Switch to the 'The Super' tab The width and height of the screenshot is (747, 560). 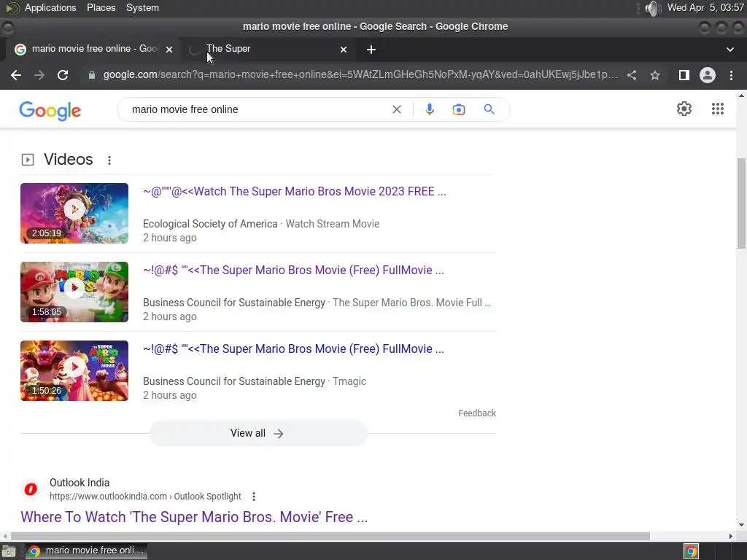tap(267, 49)
